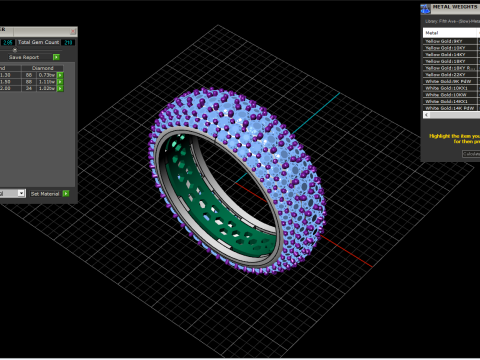Click the 1.11tw weight cell
The image size is (480, 360).
coord(47,82)
